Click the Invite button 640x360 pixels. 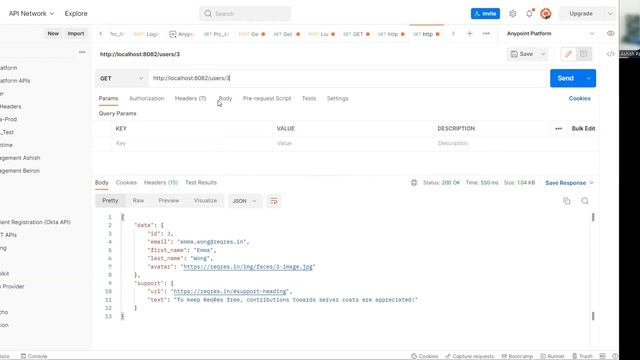(485, 13)
